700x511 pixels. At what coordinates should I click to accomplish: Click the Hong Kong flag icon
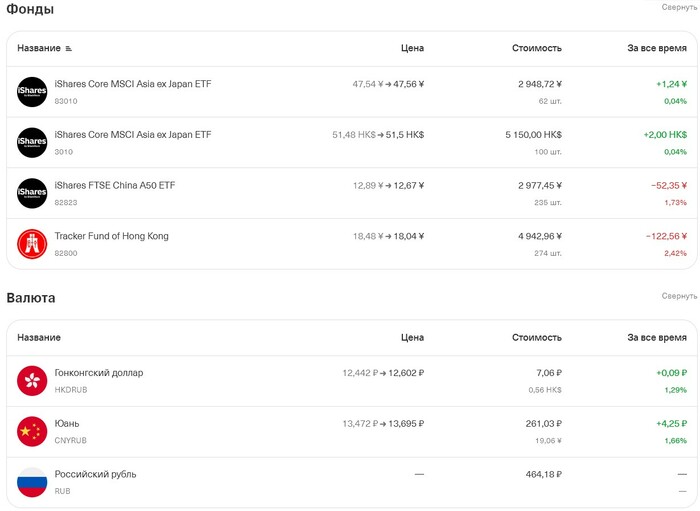point(32,381)
